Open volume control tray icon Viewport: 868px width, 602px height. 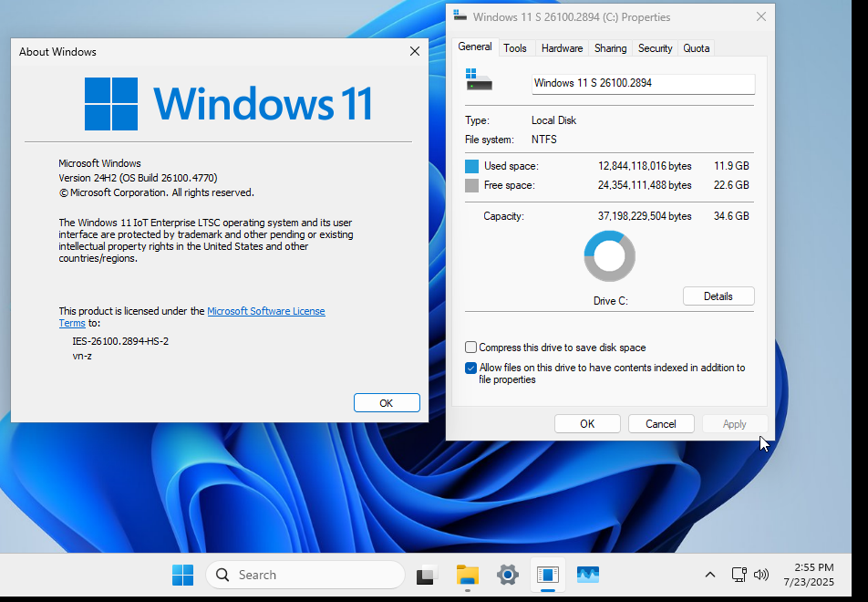point(761,575)
